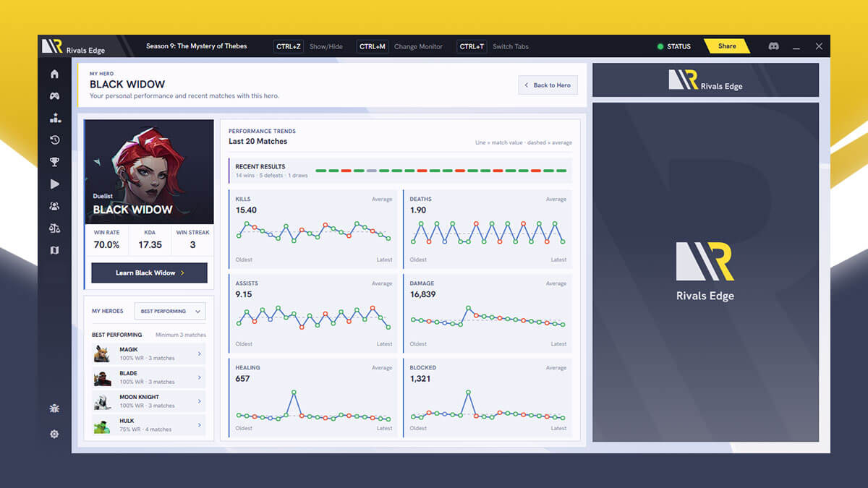
Task: Click the peak point on HEALING chart
Action: (x=294, y=393)
